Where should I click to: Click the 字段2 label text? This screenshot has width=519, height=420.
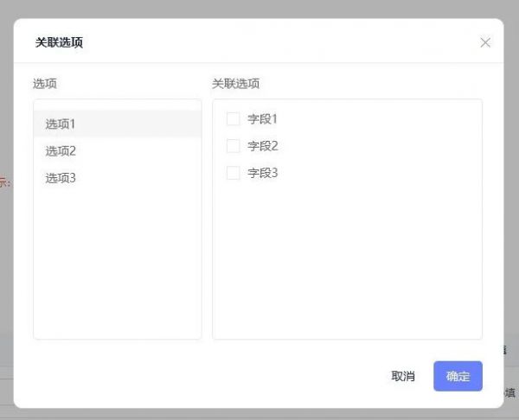click(x=262, y=146)
